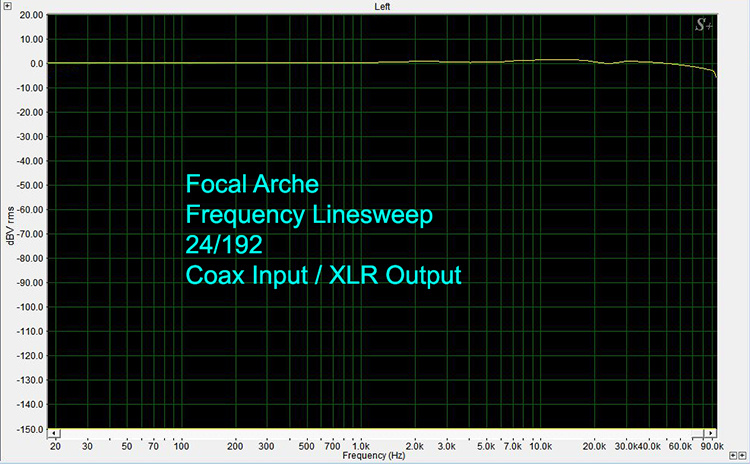Click the "Frequency (Hz)" axis label

(374, 455)
